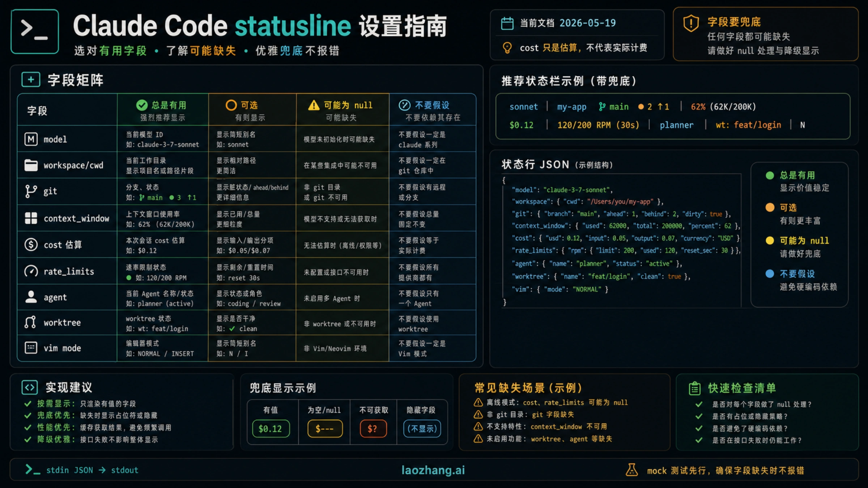
Task: Click 'my-app' in the statusline example
Action: (x=571, y=107)
